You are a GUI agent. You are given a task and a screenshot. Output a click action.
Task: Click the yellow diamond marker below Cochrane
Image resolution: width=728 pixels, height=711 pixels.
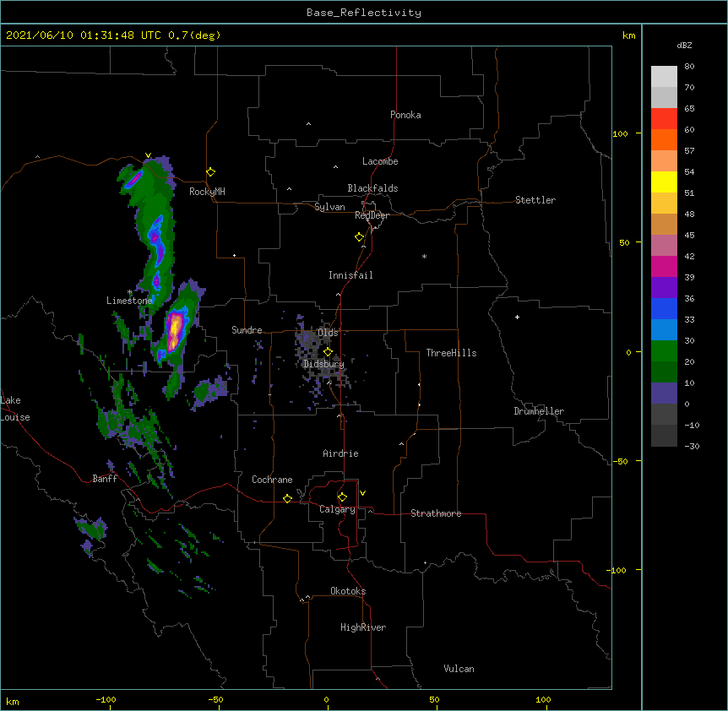pyautogui.click(x=287, y=498)
